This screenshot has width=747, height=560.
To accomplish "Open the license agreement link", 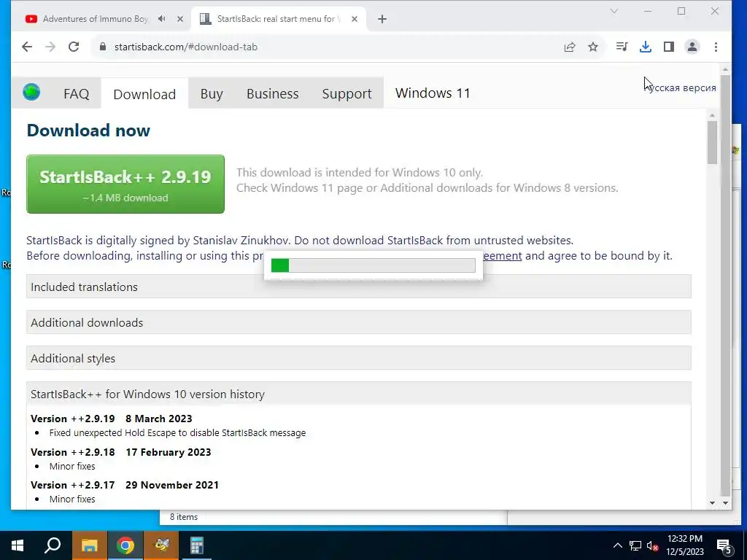I will (x=502, y=256).
